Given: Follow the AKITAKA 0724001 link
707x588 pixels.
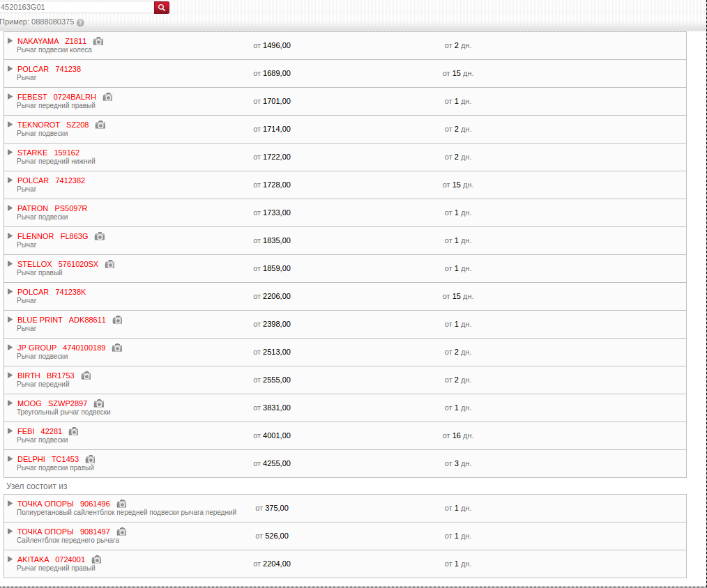Looking at the screenshot, I should click(x=51, y=560).
